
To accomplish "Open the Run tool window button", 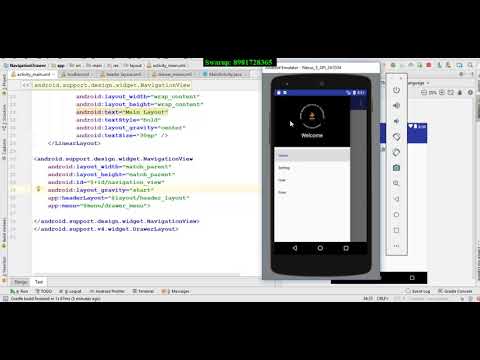I will click(19, 291).
